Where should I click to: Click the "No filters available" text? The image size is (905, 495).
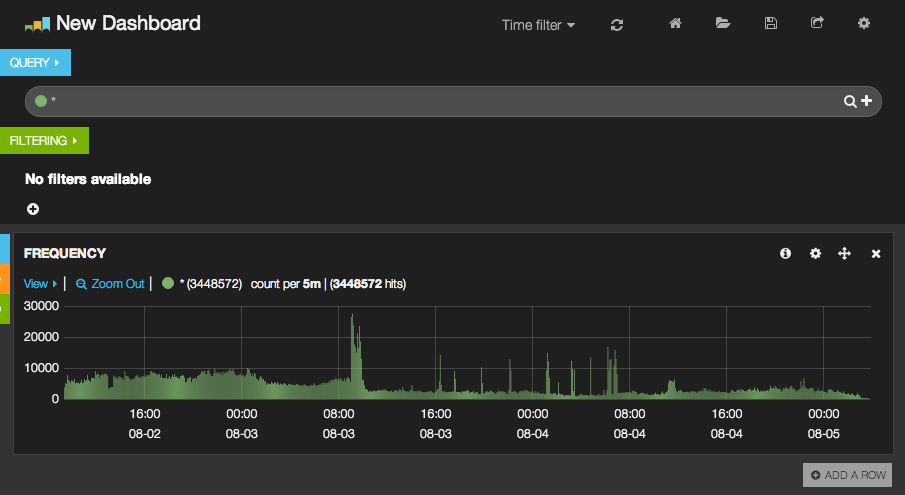click(88, 179)
